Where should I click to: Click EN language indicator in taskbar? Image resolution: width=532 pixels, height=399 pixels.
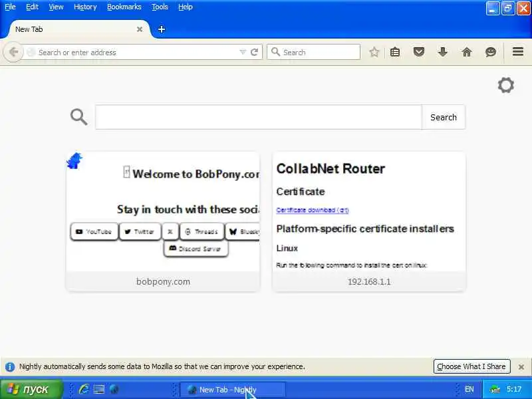pos(469,389)
